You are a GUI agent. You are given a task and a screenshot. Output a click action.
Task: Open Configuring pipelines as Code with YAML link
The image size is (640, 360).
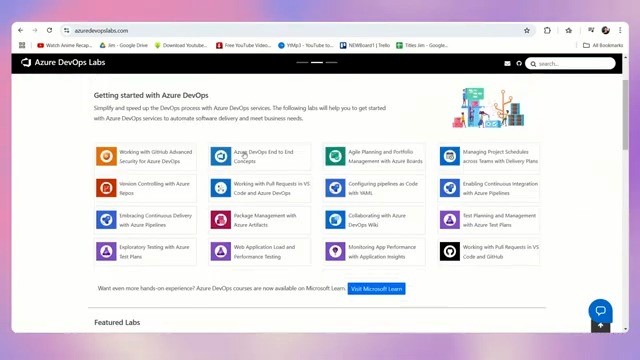pyautogui.click(x=383, y=188)
